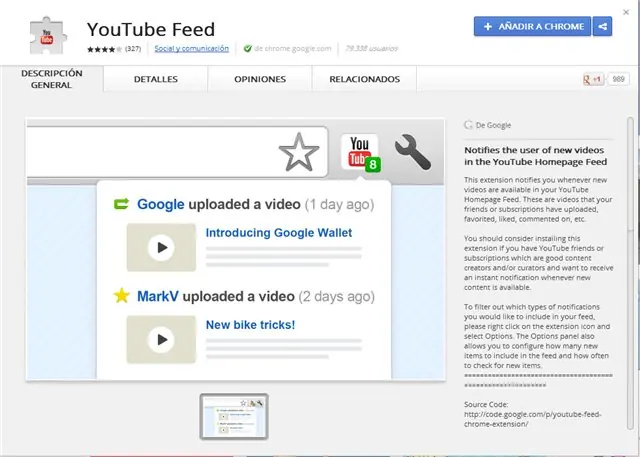Click the yellow star beside MarkV uploaded
The height and width of the screenshot is (457, 640).
tap(121, 295)
